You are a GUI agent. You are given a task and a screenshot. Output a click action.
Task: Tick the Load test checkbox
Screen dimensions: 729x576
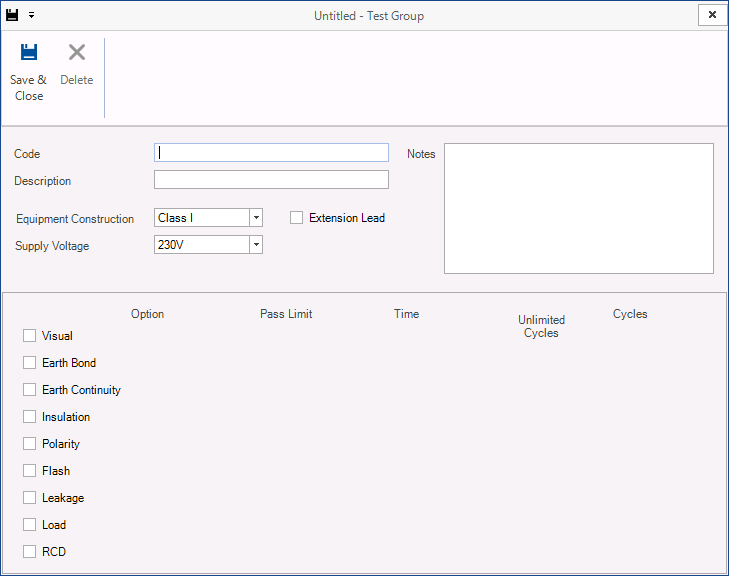coord(29,524)
